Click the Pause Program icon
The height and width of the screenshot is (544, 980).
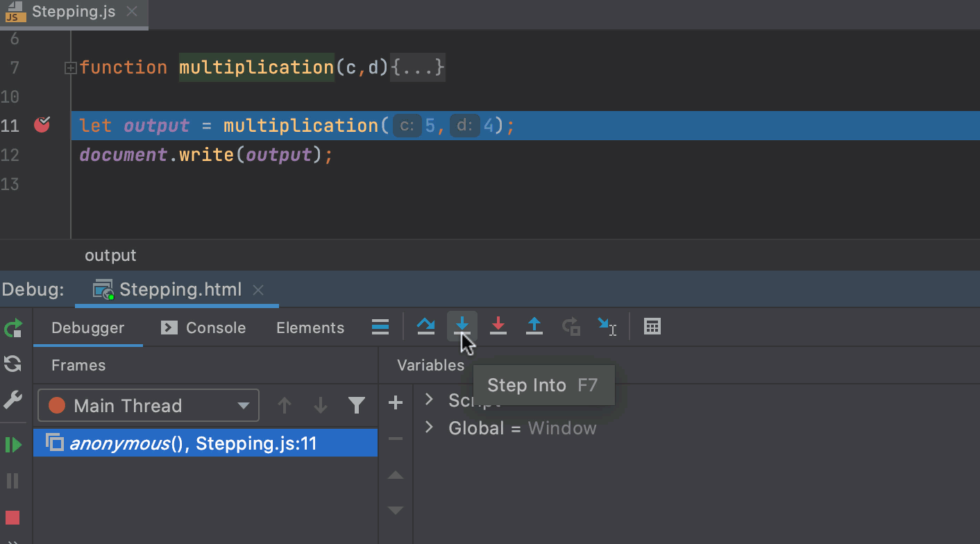pyautogui.click(x=13, y=481)
